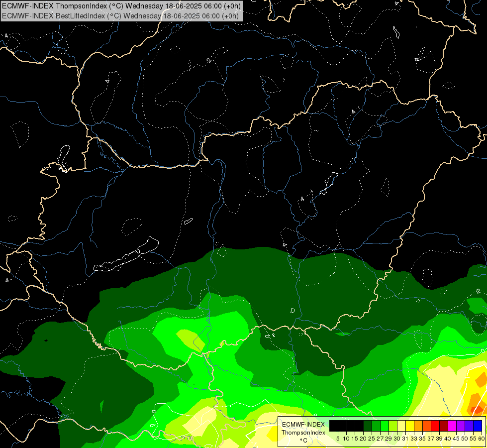
Task: Click the legend tick label '60'
Action: click(482, 439)
